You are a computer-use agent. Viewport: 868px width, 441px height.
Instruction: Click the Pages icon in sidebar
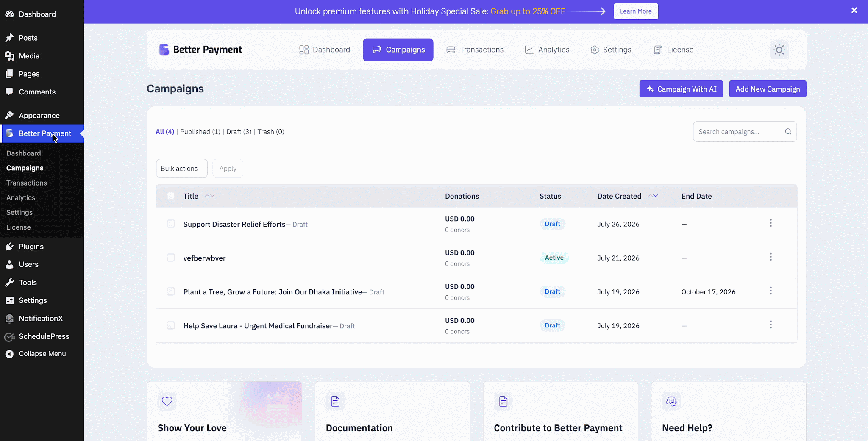click(x=9, y=74)
